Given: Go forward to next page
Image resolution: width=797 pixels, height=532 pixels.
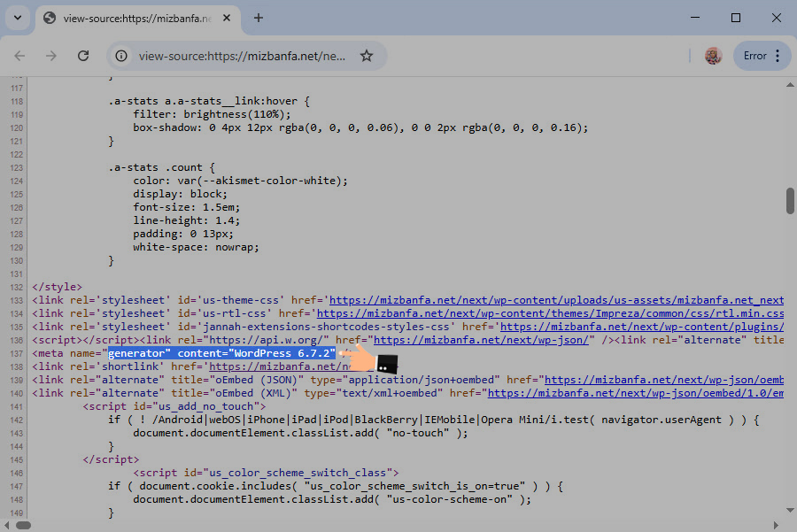Looking at the screenshot, I should coord(51,56).
